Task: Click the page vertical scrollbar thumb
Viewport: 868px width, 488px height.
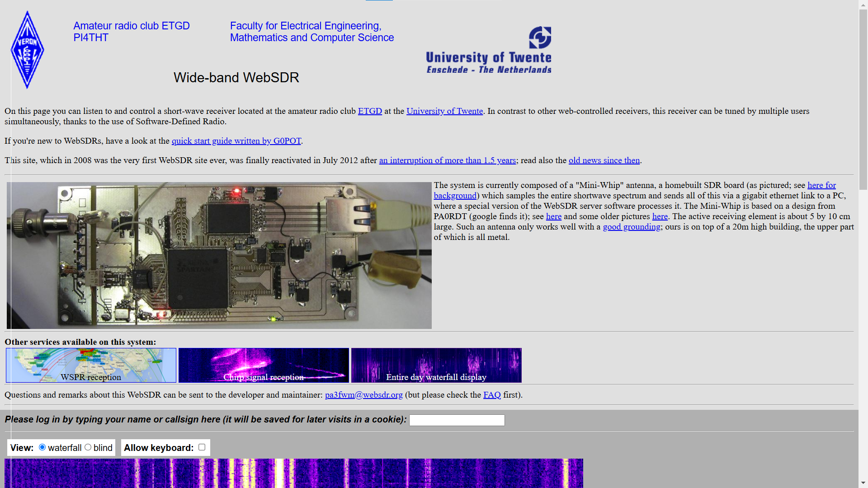Action: point(863,99)
